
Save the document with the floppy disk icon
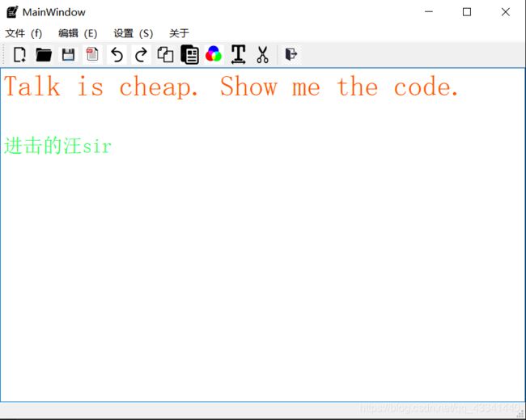(68, 54)
